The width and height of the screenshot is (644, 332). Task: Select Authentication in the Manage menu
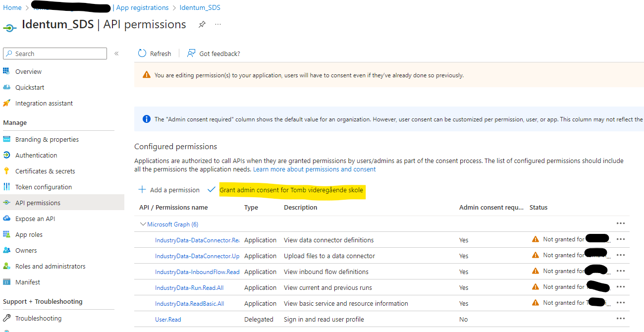pos(36,155)
